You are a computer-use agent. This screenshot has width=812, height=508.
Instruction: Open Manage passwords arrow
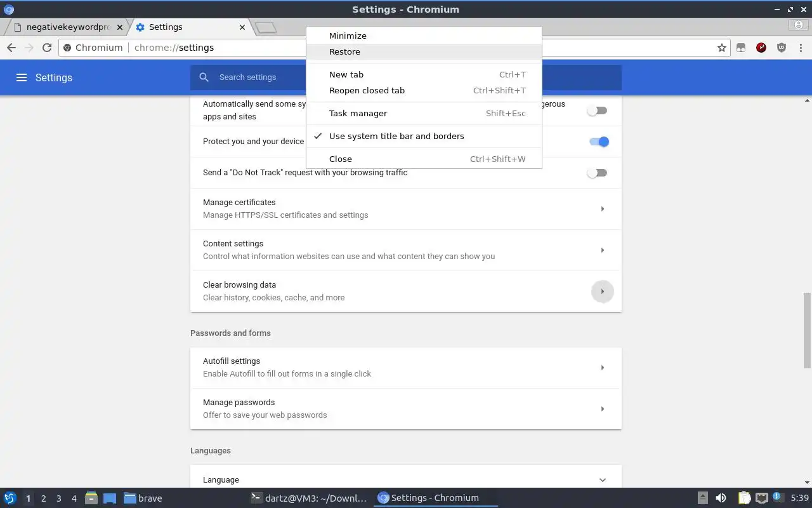tap(602, 409)
